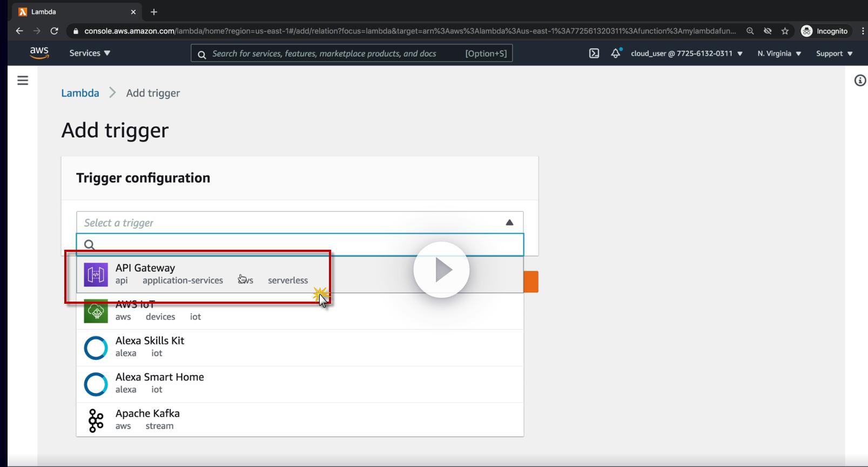Click the AWS services search field
The width and height of the screenshot is (868, 467).
352,54
